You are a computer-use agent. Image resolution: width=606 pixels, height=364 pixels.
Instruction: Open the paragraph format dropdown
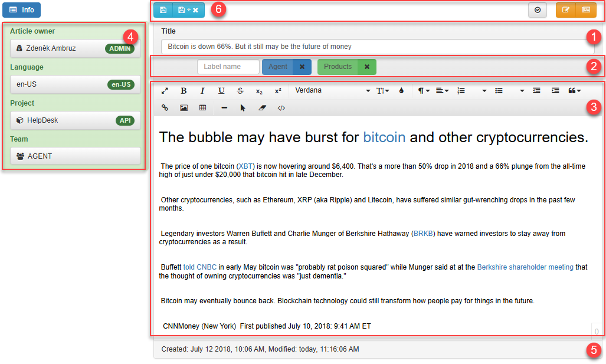click(424, 91)
